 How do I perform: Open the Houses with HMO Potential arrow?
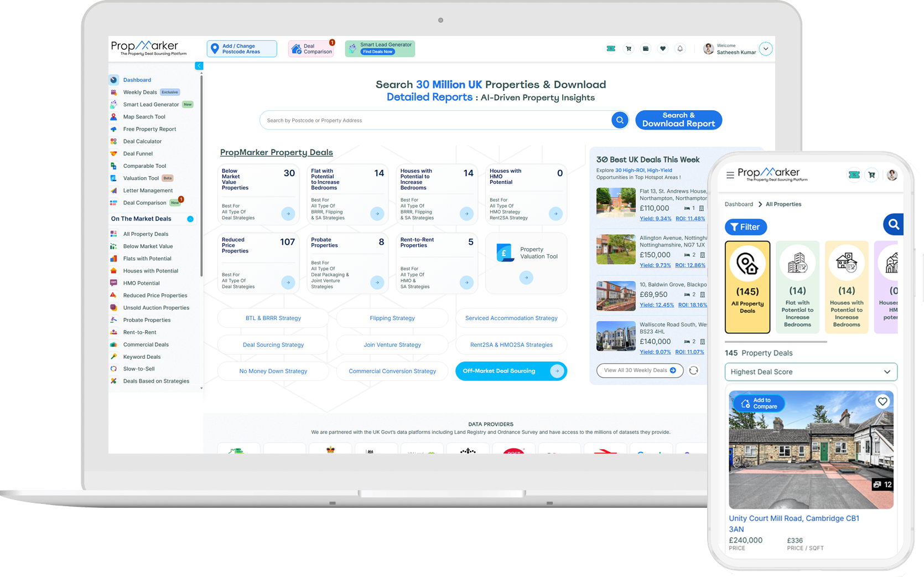click(x=556, y=213)
